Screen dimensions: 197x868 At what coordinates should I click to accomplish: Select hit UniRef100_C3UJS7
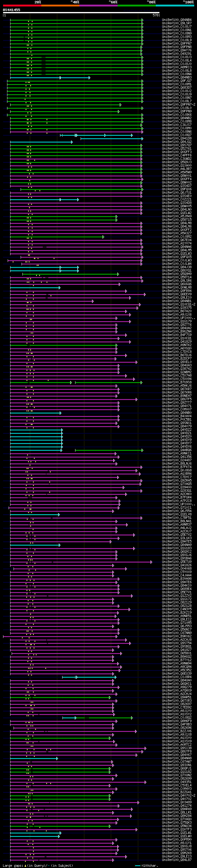[x=177, y=125]
